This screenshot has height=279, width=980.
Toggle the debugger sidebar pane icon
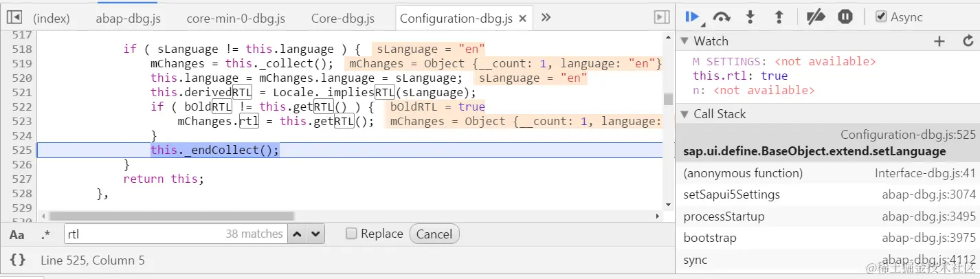pos(661,18)
